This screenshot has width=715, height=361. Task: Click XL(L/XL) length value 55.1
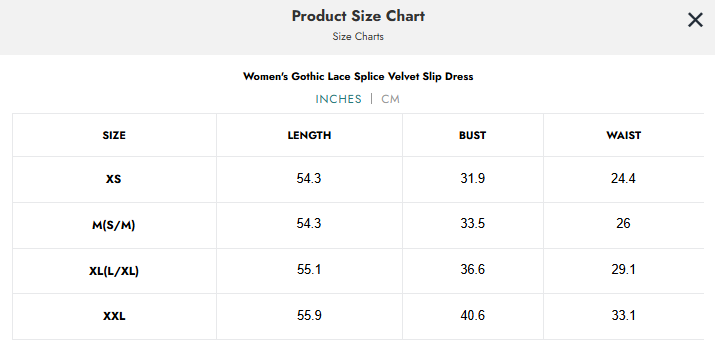pyautogui.click(x=309, y=269)
